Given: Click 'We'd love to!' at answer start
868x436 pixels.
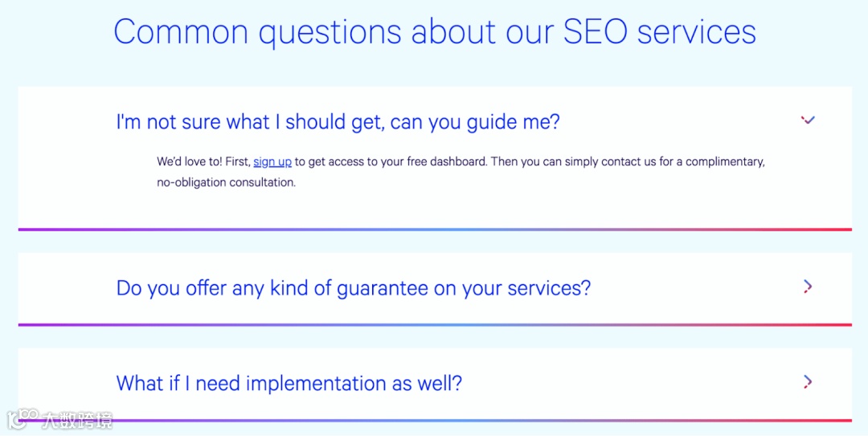Looking at the screenshot, I should (190, 161).
